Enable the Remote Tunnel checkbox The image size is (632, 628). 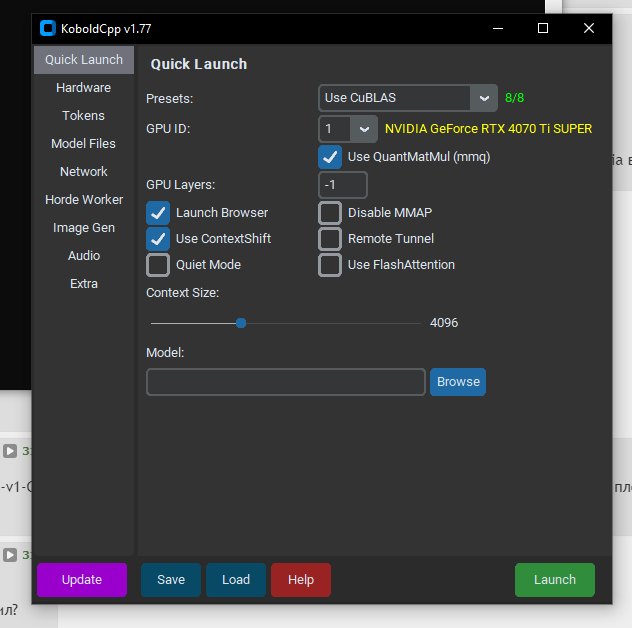(330, 239)
